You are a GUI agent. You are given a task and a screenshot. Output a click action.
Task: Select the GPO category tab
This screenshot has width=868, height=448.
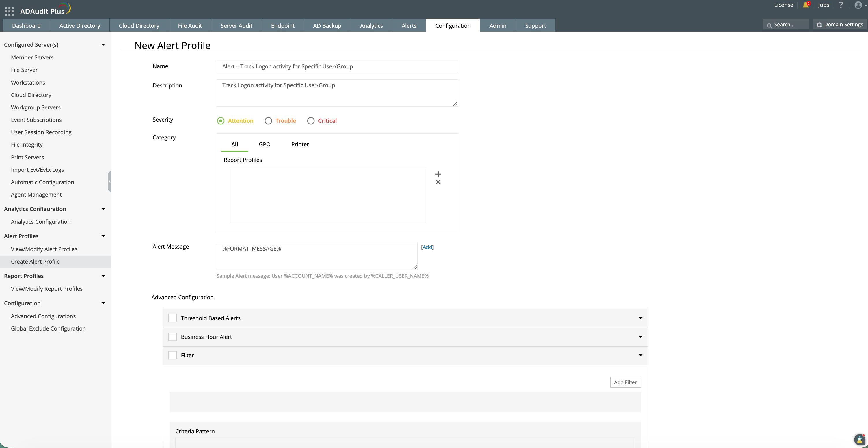click(265, 144)
